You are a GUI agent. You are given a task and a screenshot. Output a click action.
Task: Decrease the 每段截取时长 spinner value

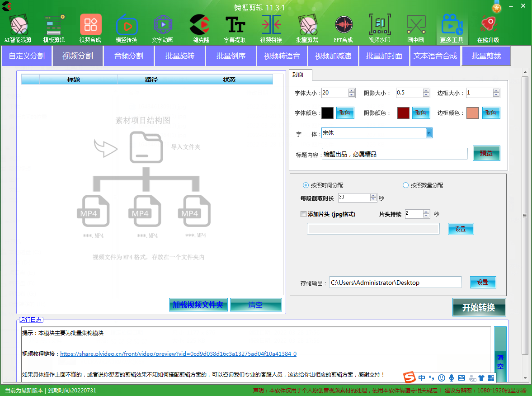373,200
